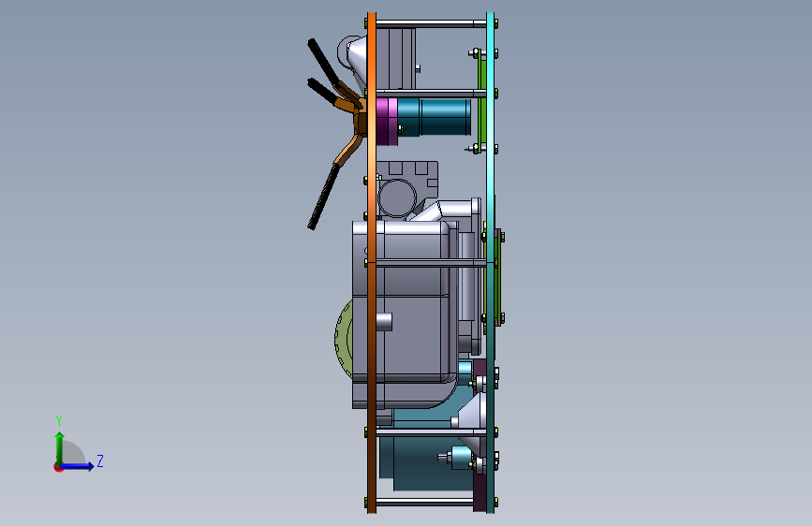Screen dimensions: 812x526
Task: Select the magenta motor flange
Action: [387, 122]
